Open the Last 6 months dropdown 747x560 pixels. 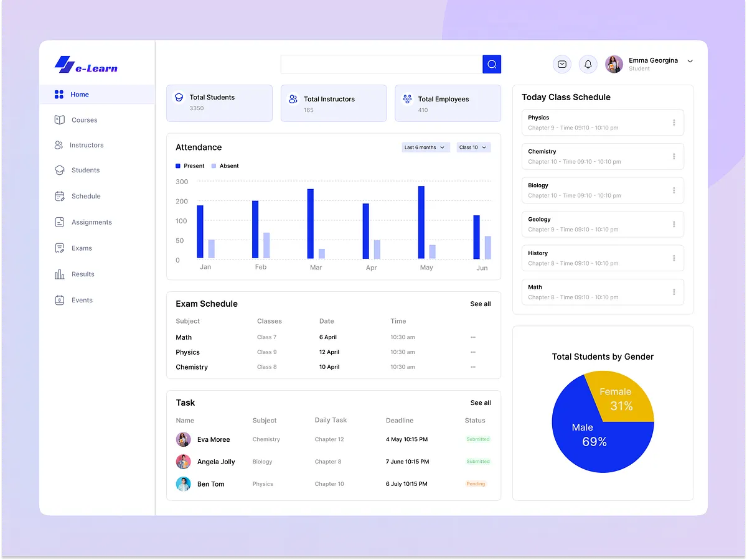425,147
